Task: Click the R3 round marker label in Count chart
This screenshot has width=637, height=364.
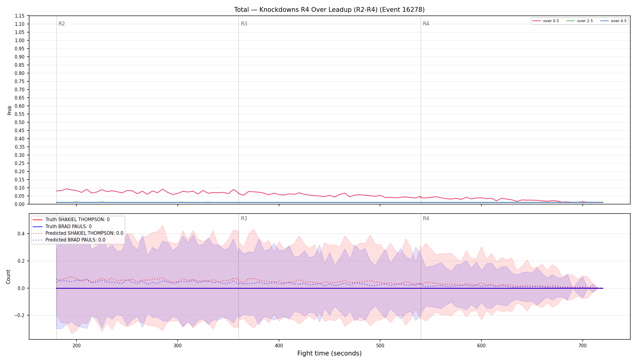Action: (x=244, y=218)
